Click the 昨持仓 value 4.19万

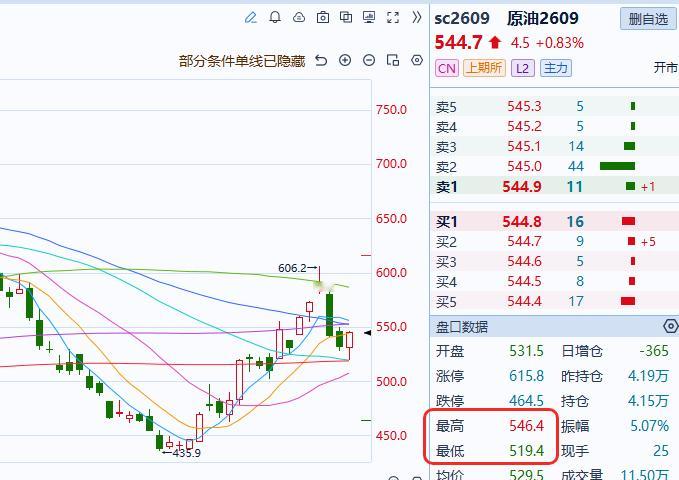(648, 376)
